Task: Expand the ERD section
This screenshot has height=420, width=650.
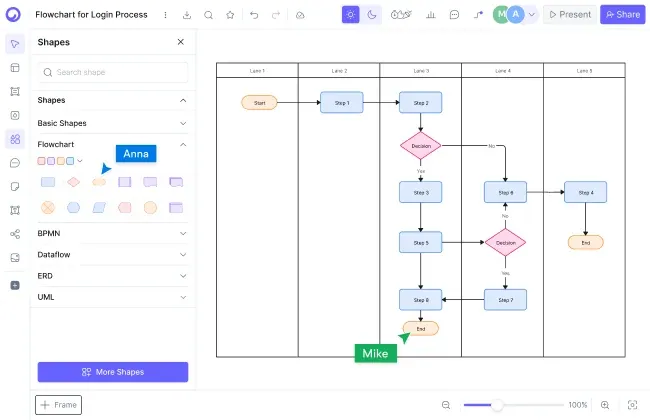Action: (x=183, y=276)
